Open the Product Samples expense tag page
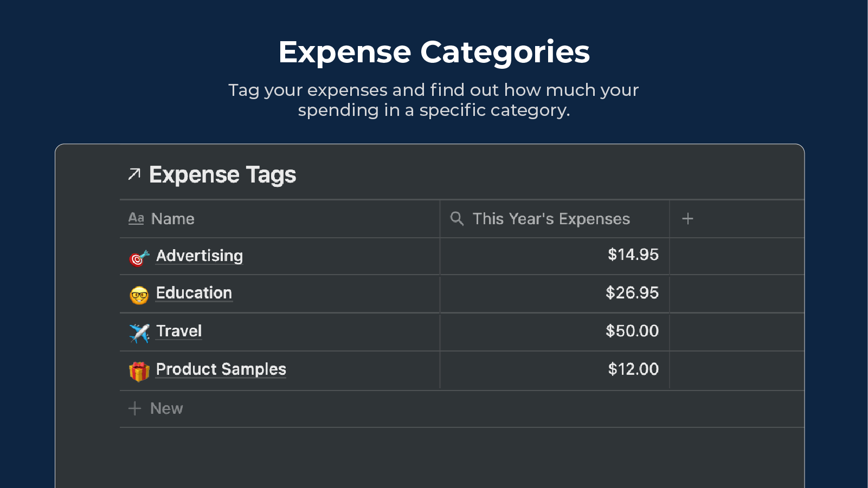This screenshot has width=868, height=488. click(221, 369)
